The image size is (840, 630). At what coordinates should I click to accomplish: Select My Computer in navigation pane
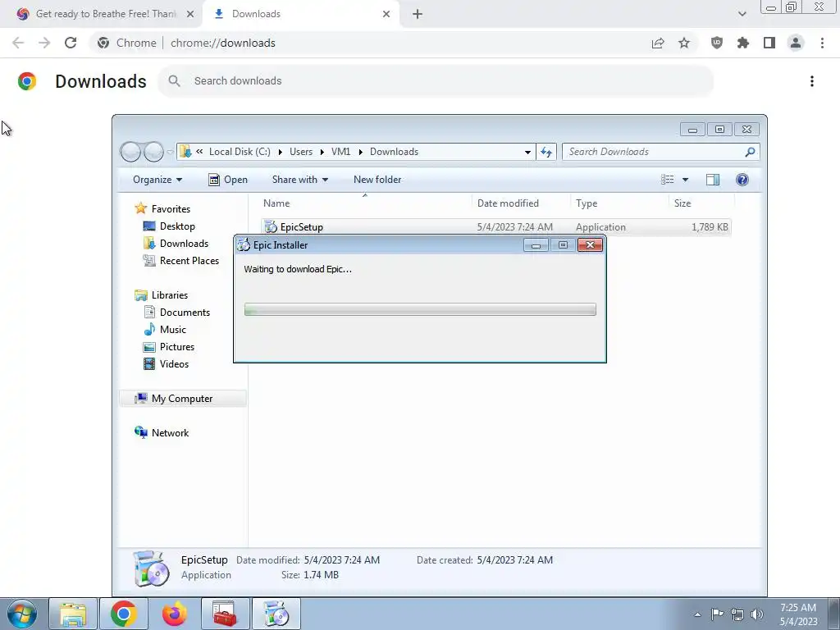(181, 399)
